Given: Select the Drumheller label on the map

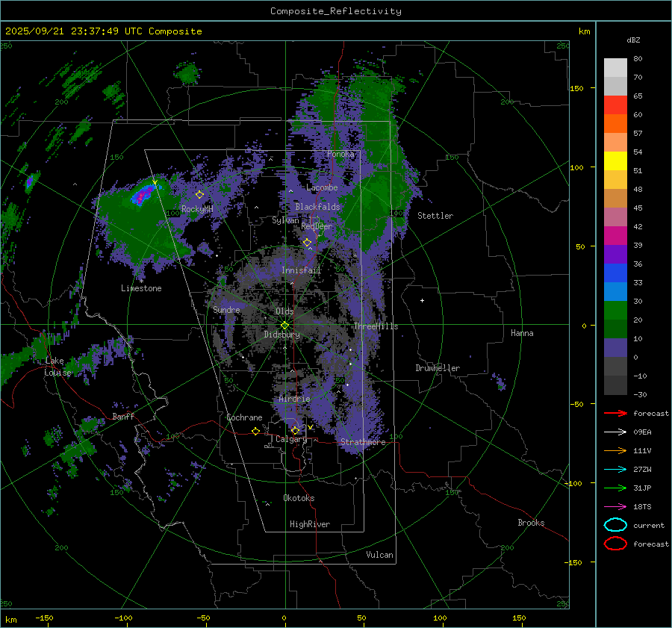Looking at the screenshot, I should pos(438,368).
